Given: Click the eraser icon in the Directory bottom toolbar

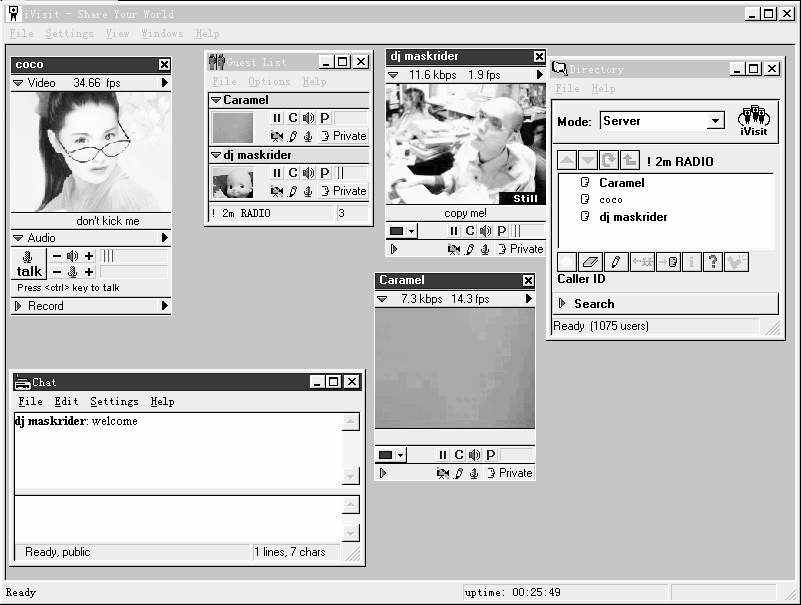Looking at the screenshot, I should coord(591,262).
